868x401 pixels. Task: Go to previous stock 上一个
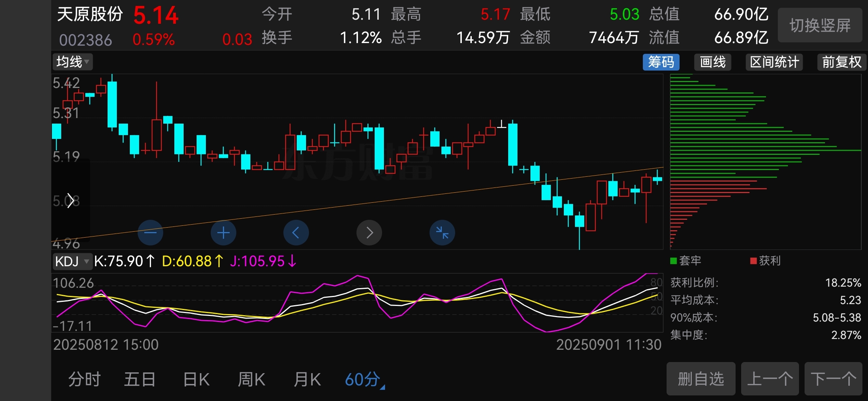pyautogui.click(x=770, y=379)
